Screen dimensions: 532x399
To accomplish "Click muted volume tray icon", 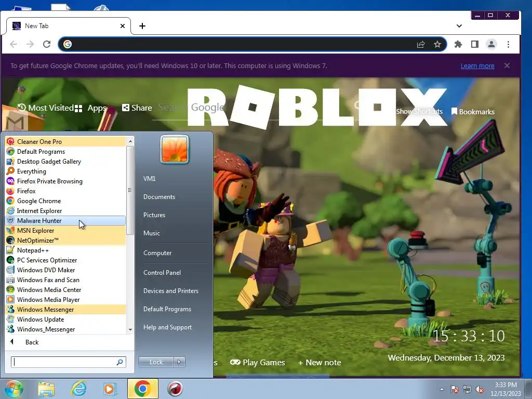I will (480, 390).
